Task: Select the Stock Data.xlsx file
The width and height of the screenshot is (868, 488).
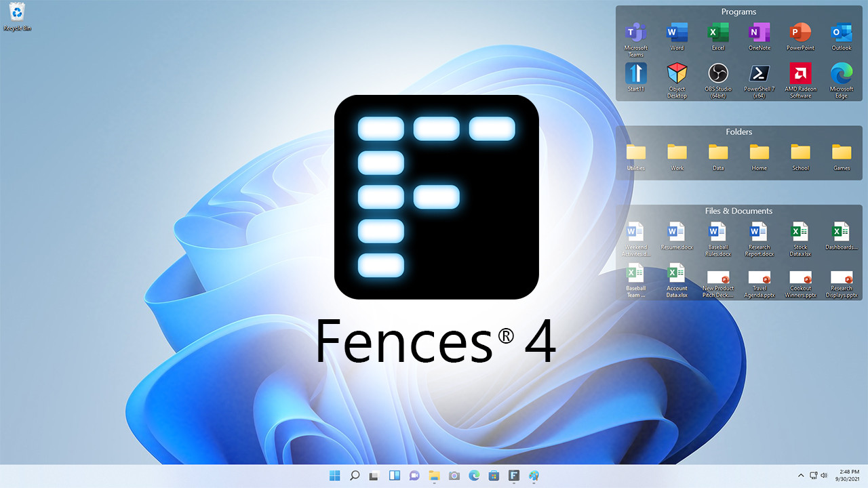Action: (x=800, y=232)
